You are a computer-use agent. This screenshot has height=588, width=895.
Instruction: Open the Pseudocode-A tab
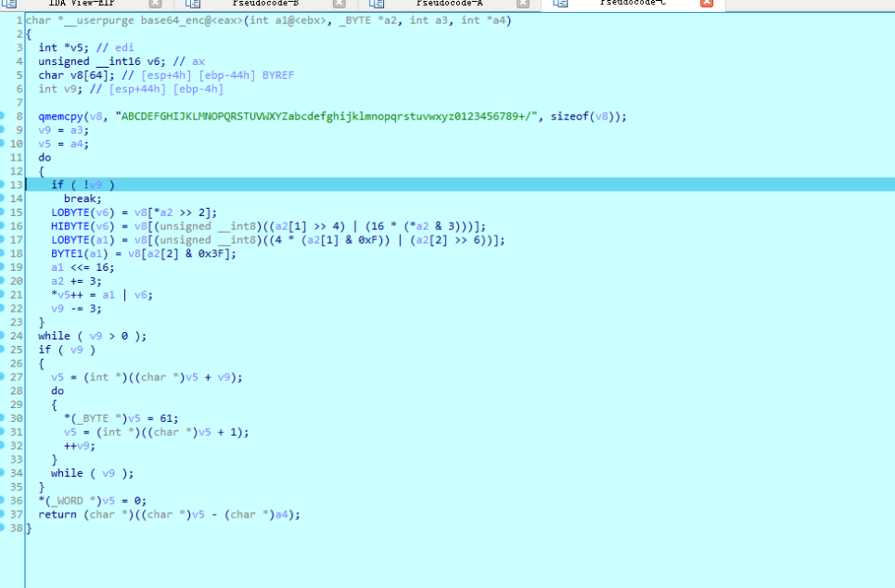tap(449, 4)
